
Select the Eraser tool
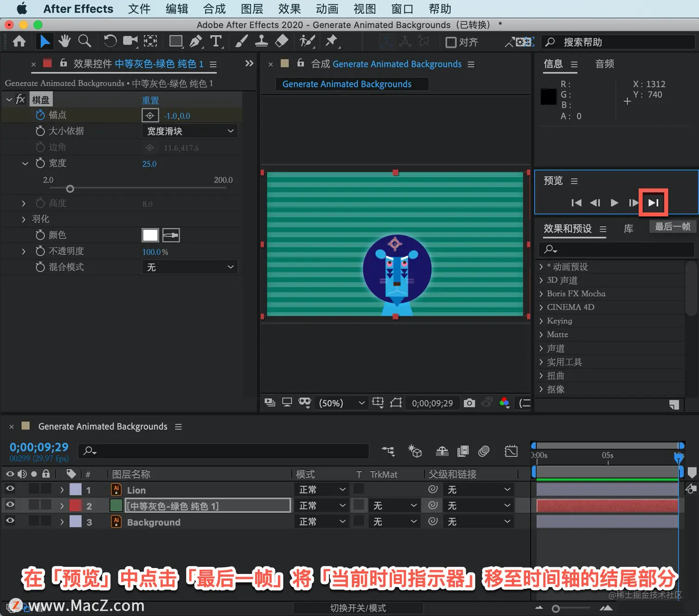pyautogui.click(x=282, y=42)
